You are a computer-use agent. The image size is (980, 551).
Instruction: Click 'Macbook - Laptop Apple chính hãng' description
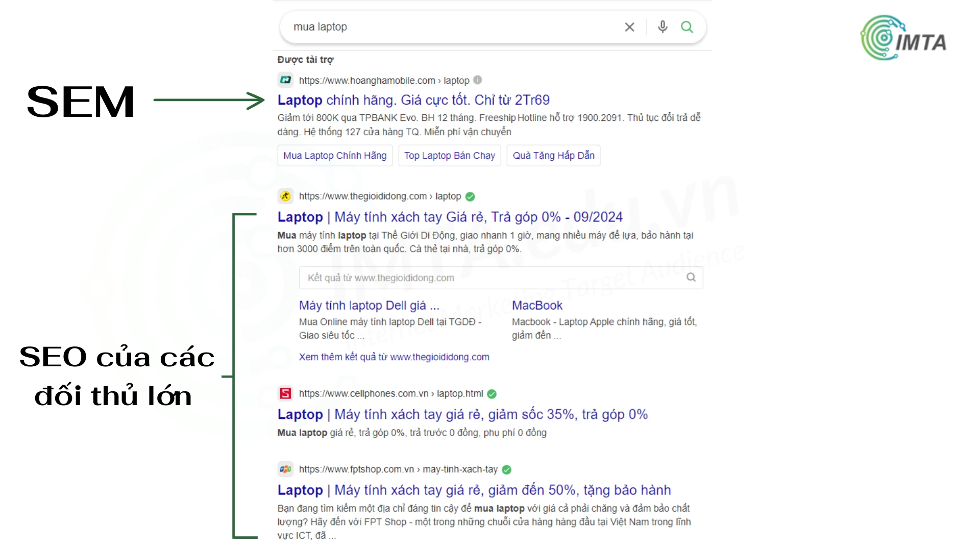point(604,329)
